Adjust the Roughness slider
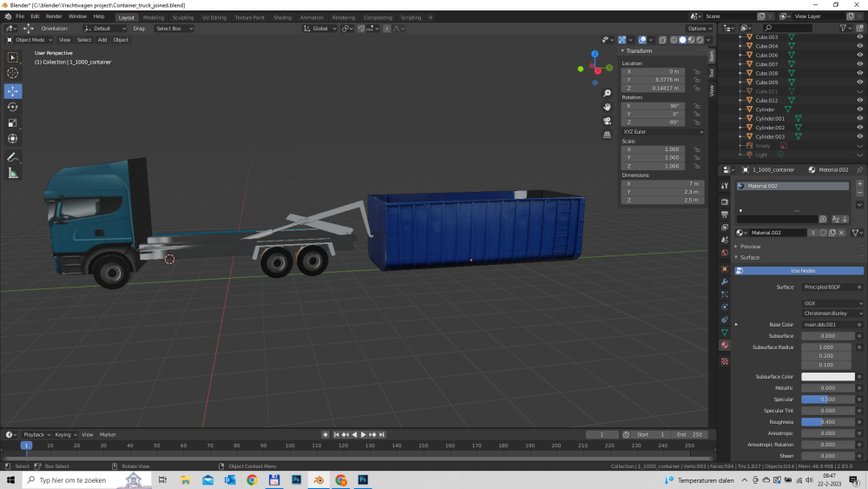 click(x=826, y=422)
